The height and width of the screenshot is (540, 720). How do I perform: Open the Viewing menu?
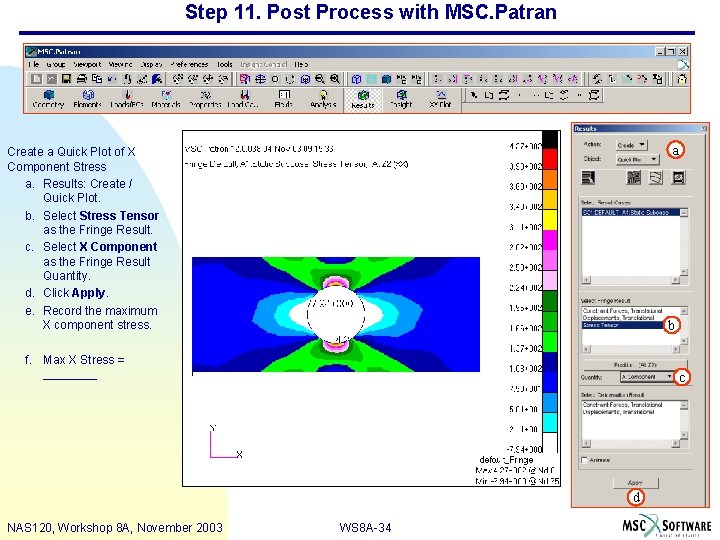coord(120,64)
